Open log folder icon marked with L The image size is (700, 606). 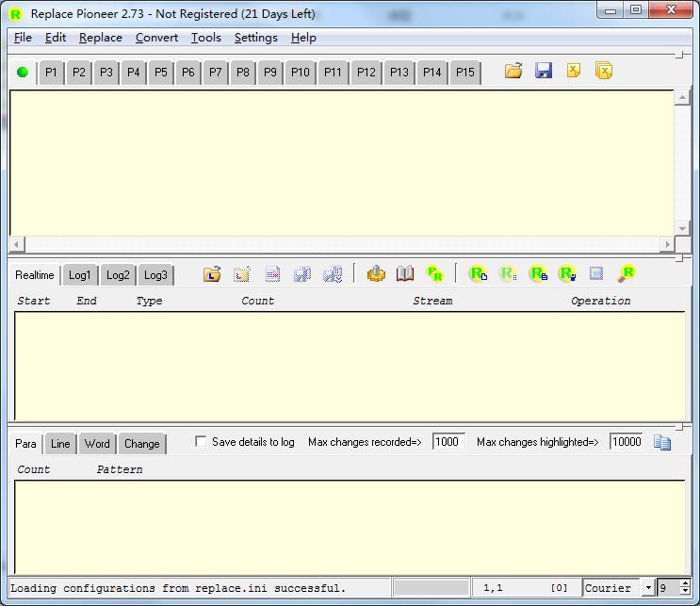(212, 273)
